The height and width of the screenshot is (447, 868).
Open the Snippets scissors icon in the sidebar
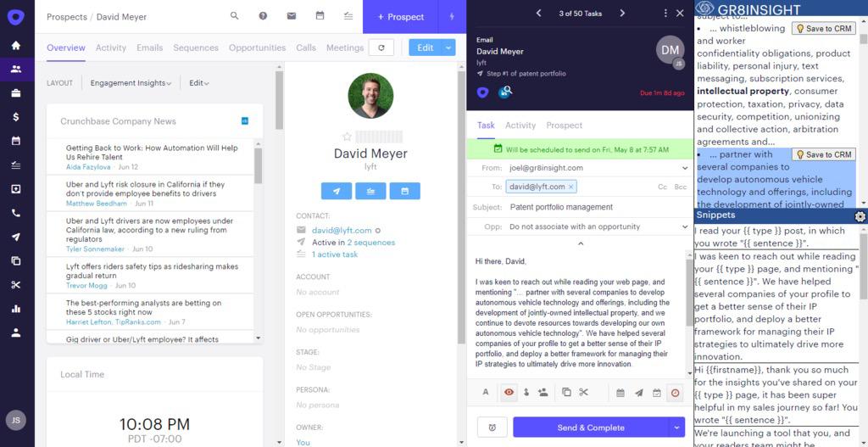[16, 285]
